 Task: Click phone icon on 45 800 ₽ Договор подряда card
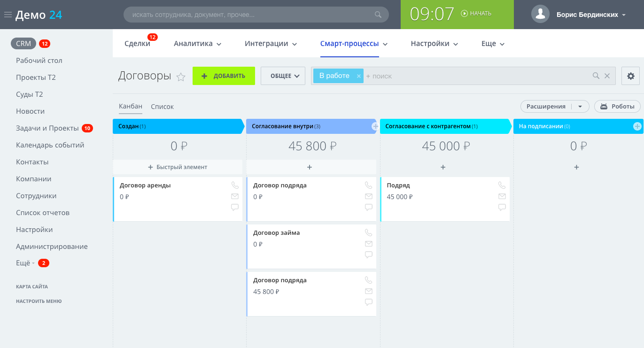click(368, 280)
